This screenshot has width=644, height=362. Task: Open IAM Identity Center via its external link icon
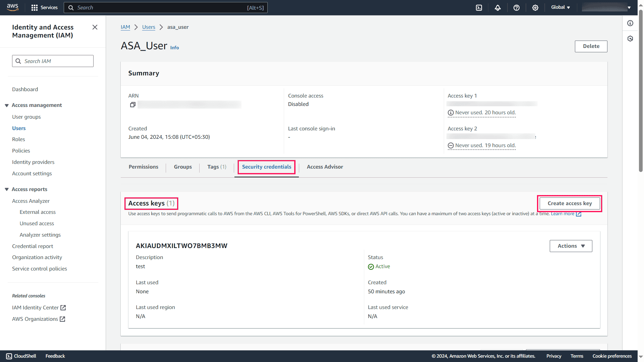click(x=63, y=307)
